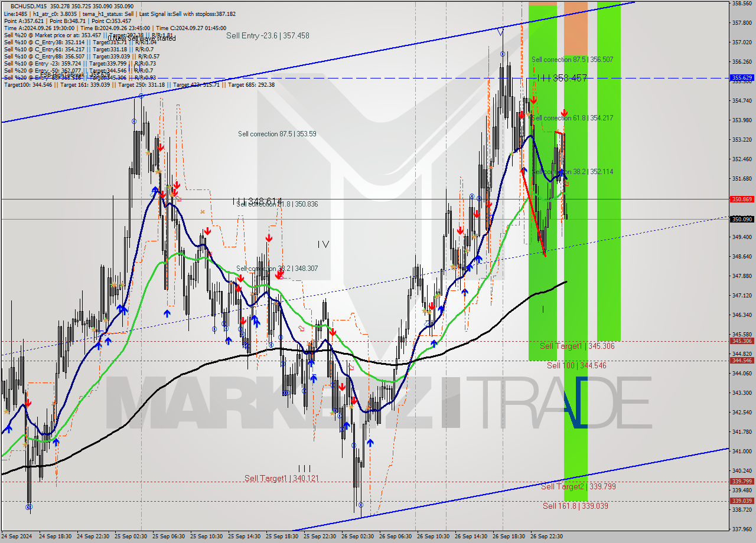Click the '26 Sep 02:30' time label
Screen dimensions: 756x543
coord(357,537)
